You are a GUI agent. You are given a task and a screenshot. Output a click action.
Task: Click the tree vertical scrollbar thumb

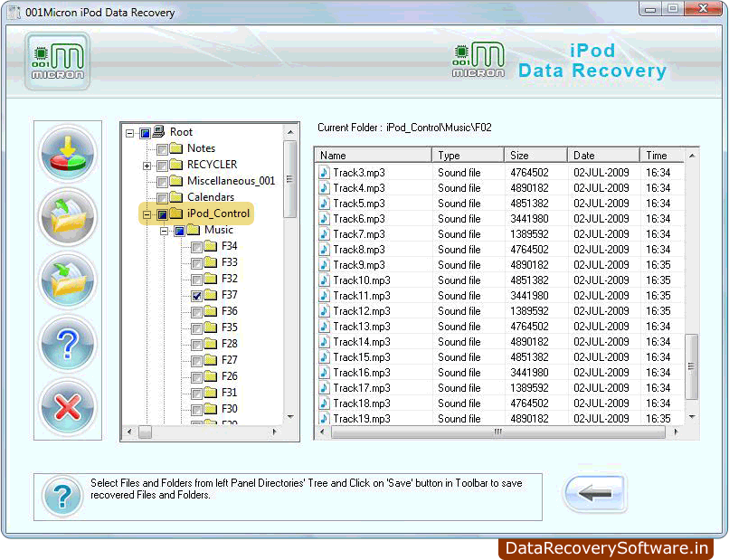(289, 179)
